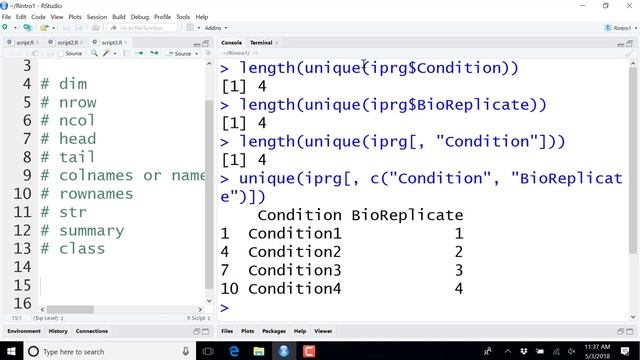Viewport: 640px width, 360px height.
Task: Click the Task View taskbar icon
Action: (208, 351)
